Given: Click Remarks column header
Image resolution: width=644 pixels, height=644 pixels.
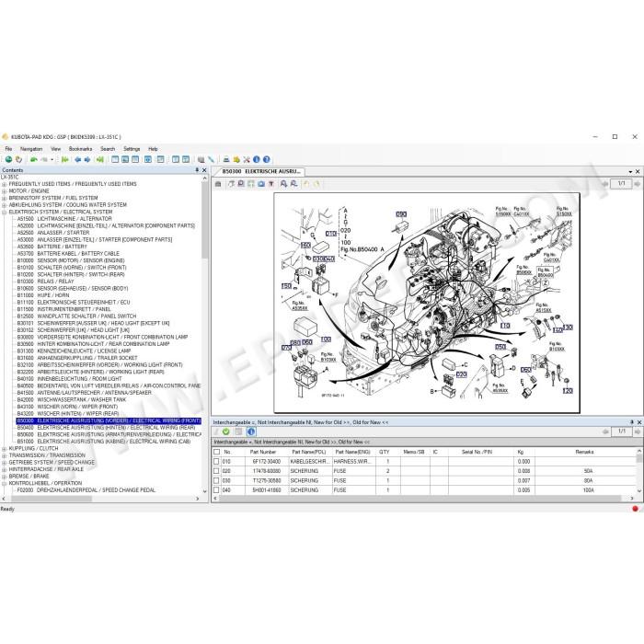Looking at the screenshot, I should pos(584,452).
